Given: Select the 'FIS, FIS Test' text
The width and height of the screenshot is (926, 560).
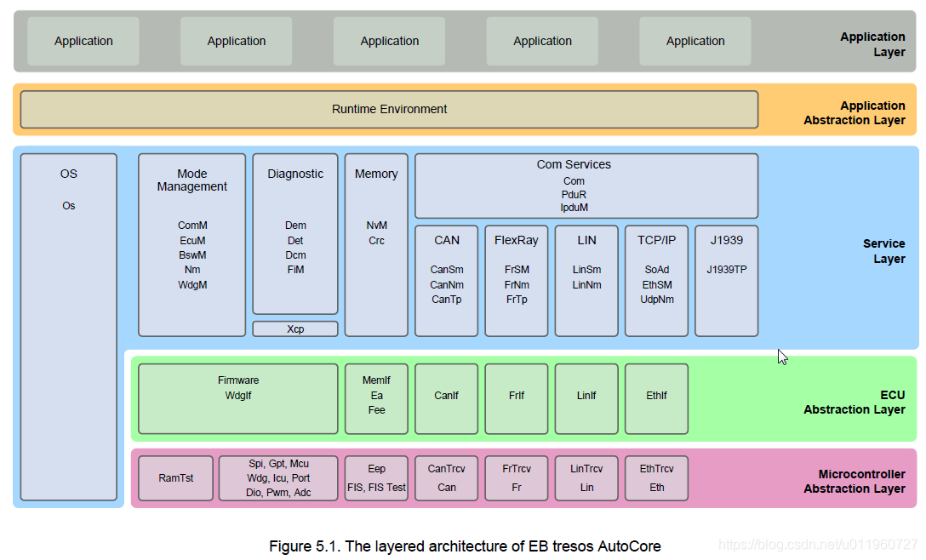Looking at the screenshot, I should (376, 488).
